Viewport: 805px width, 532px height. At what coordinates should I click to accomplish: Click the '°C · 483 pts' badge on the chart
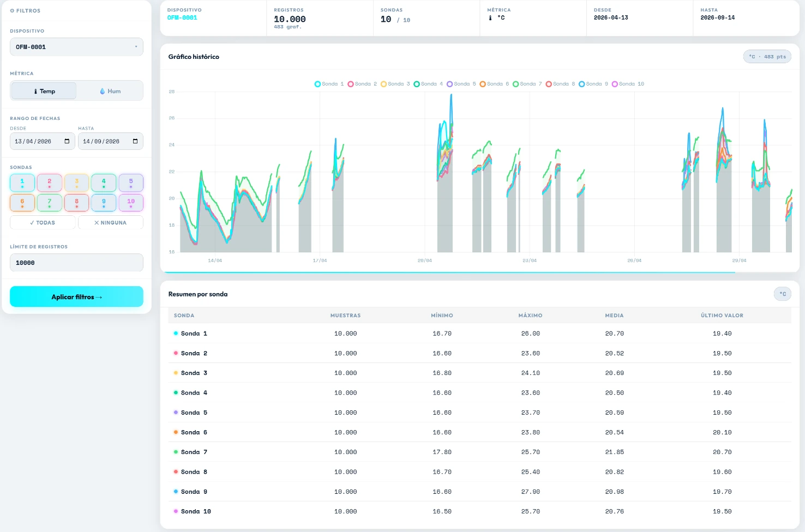767,57
